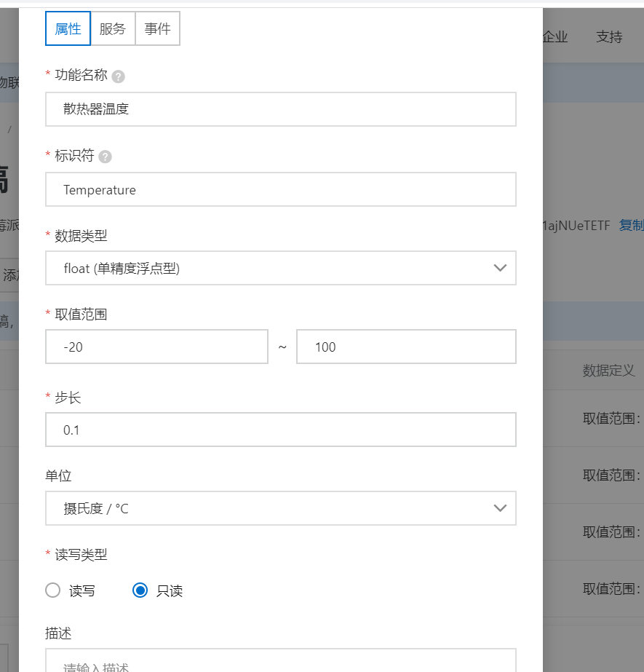Screen dimensions: 644x672
Task: Click the 步长 field showing 0.1
Action: click(280, 430)
